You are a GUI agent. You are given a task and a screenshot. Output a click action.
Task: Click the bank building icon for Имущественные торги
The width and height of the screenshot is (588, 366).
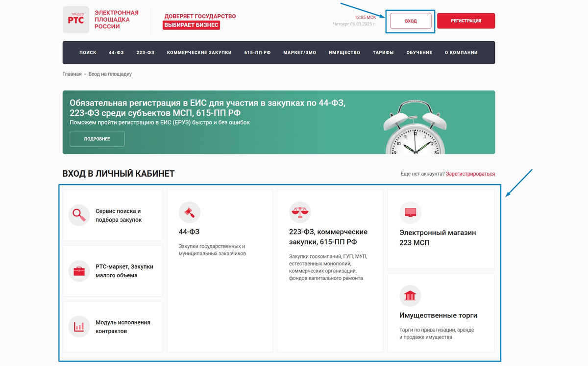point(410,296)
